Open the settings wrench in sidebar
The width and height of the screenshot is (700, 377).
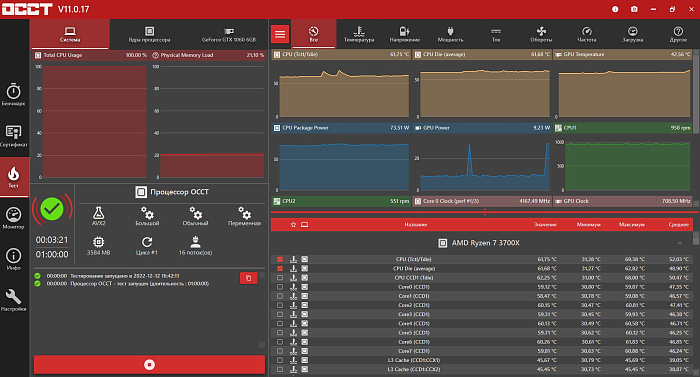coord(13,300)
